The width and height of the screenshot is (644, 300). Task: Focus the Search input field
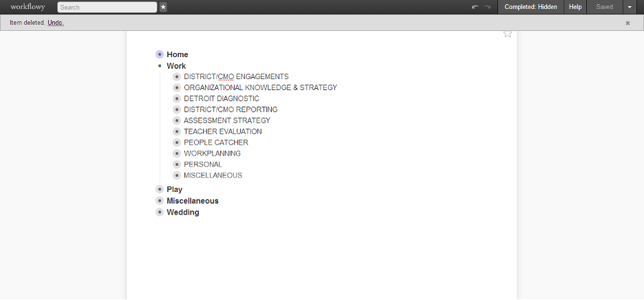tap(107, 7)
